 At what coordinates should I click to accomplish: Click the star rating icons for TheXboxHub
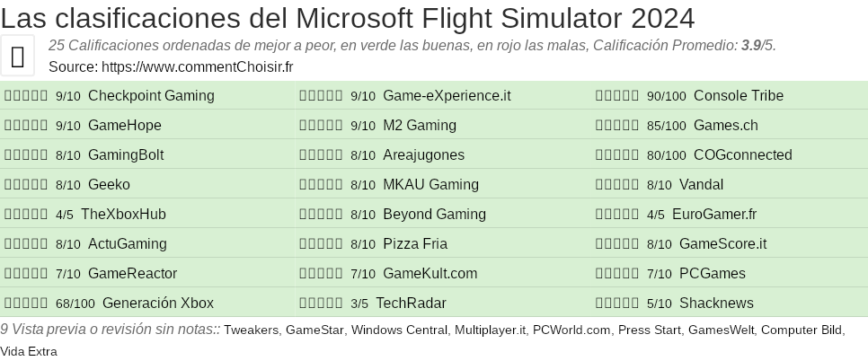coord(26,215)
